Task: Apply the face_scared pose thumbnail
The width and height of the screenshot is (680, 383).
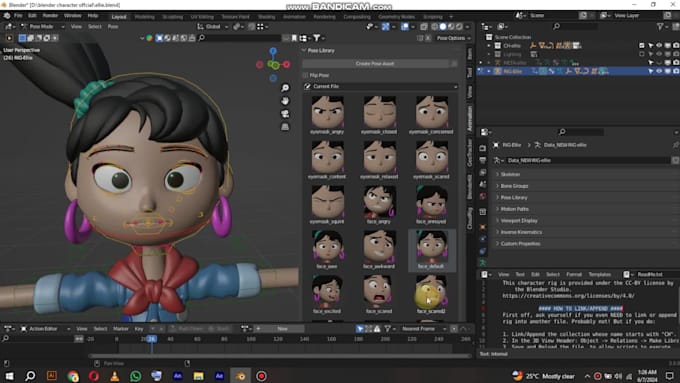Action: coord(379,294)
